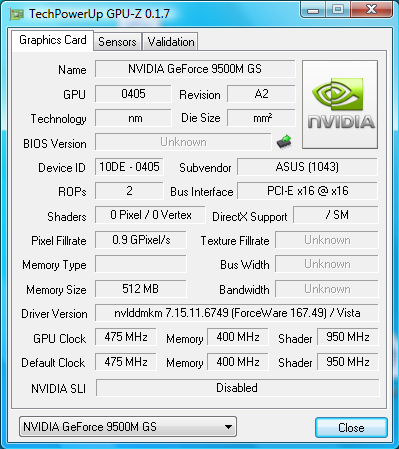Click the NVIDIA logo image

tap(340, 104)
